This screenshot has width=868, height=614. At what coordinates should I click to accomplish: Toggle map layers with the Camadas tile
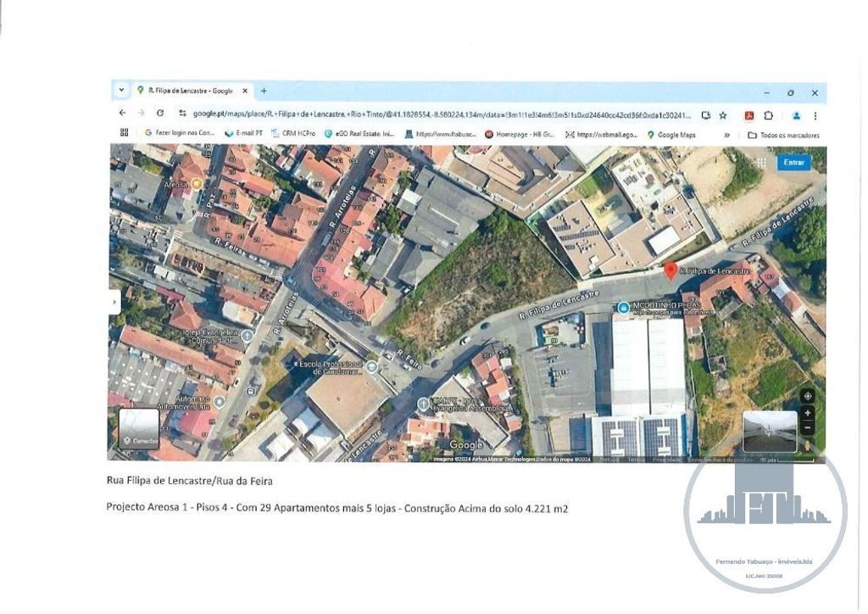coord(139,428)
